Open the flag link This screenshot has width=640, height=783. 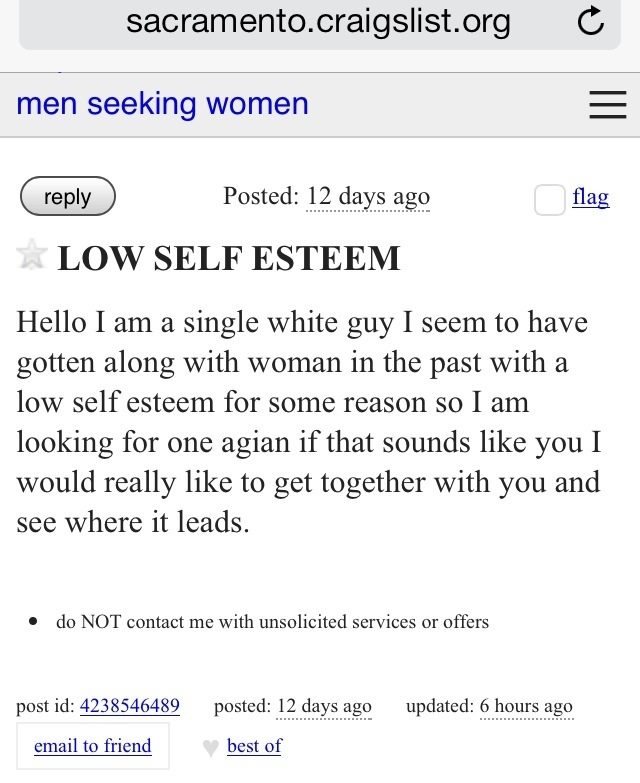(590, 197)
